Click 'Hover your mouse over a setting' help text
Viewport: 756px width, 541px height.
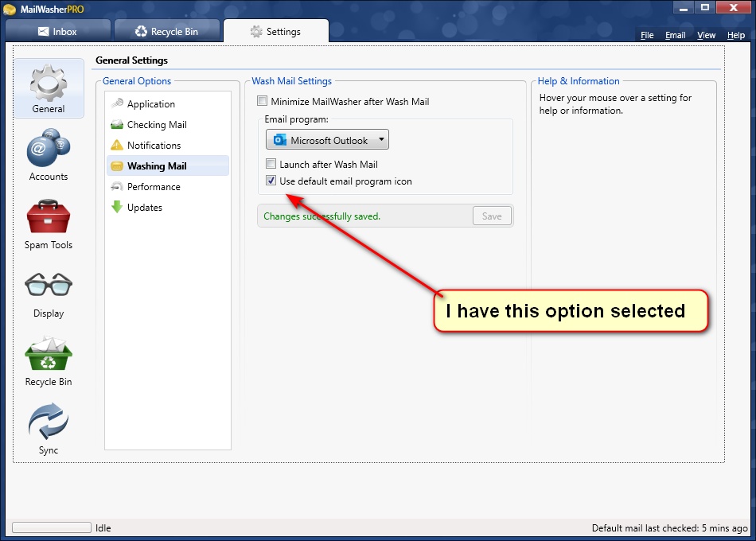[615, 103]
